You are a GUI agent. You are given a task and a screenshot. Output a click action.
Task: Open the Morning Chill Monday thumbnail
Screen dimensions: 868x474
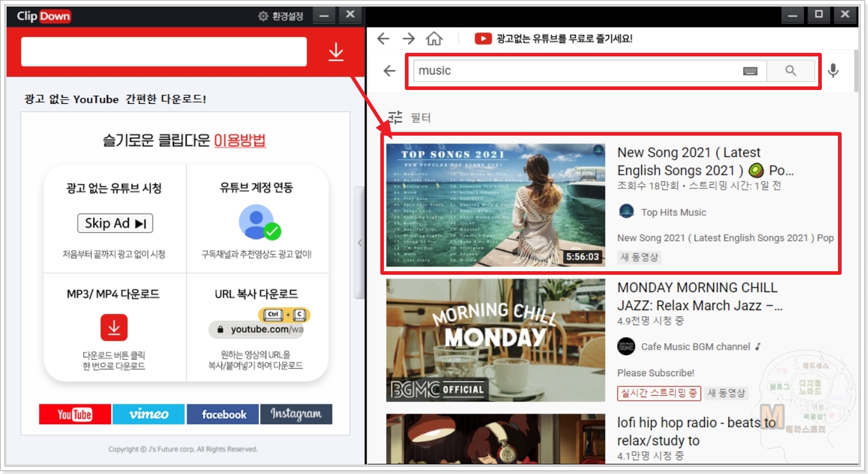point(495,340)
